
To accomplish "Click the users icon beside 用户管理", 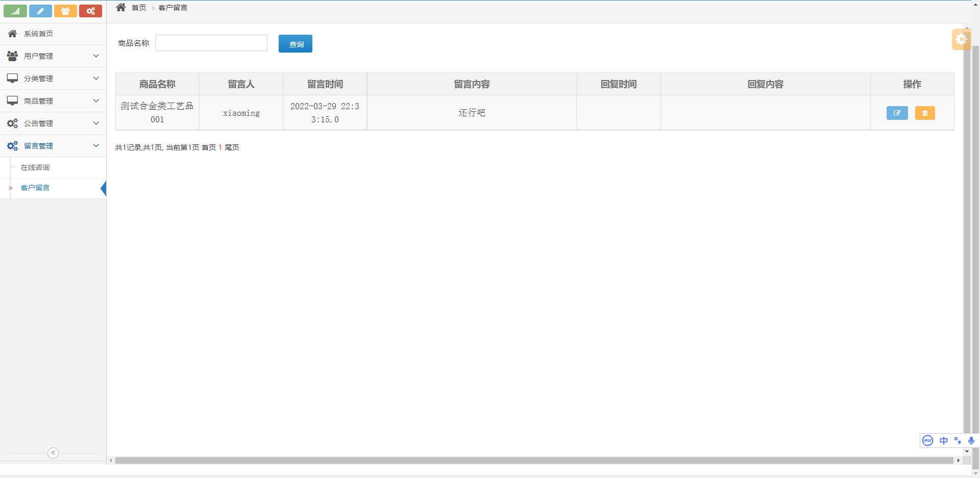I will 12,56.
